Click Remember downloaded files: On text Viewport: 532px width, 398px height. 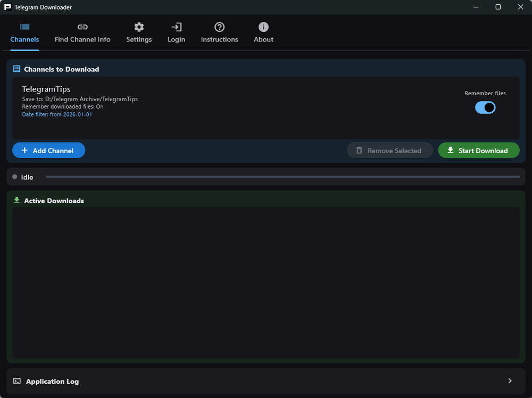click(x=63, y=106)
